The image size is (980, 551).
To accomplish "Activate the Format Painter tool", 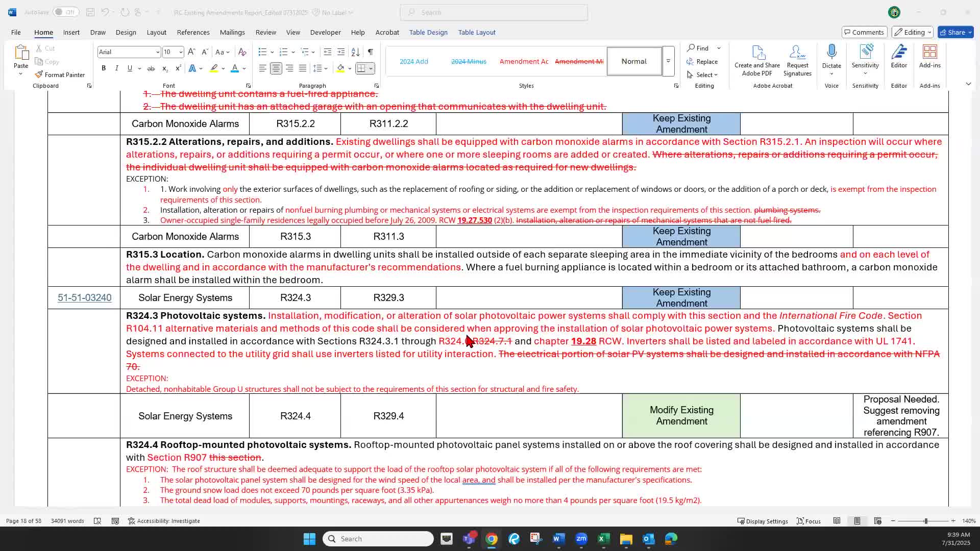I will 60,74.
